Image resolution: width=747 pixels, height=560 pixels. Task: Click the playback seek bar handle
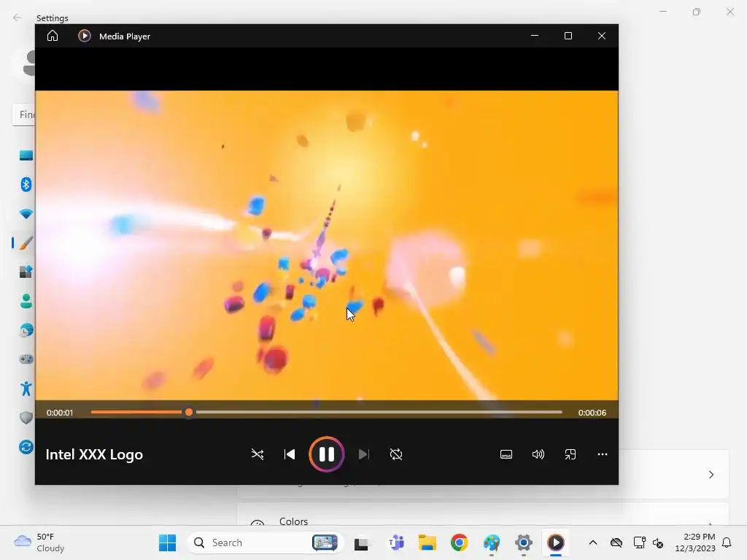point(189,412)
